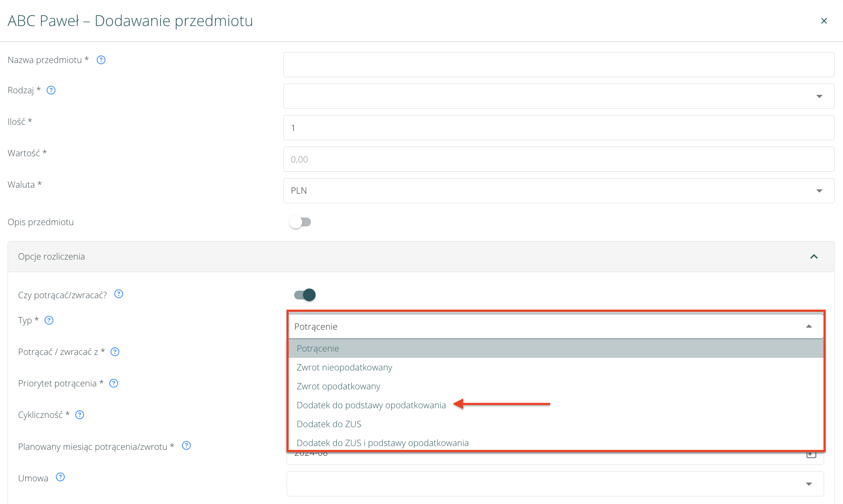
Task: Show help for Potrącać / zwracać z
Action: (x=115, y=352)
